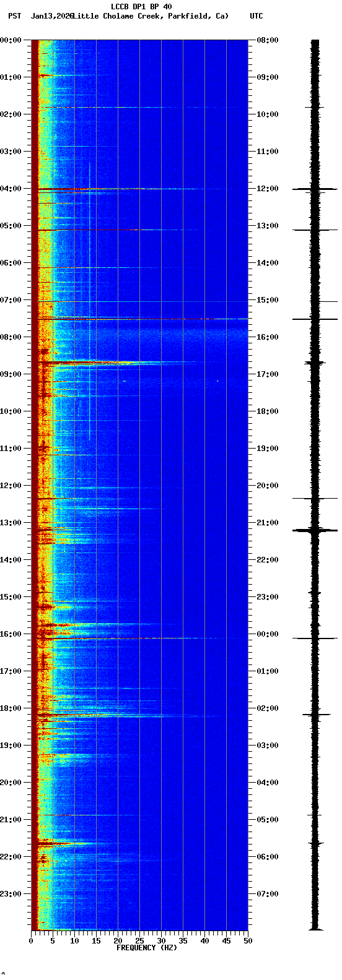Click the UTC time label '00:00'
This screenshot has height=980, width=342.
(268, 634)
